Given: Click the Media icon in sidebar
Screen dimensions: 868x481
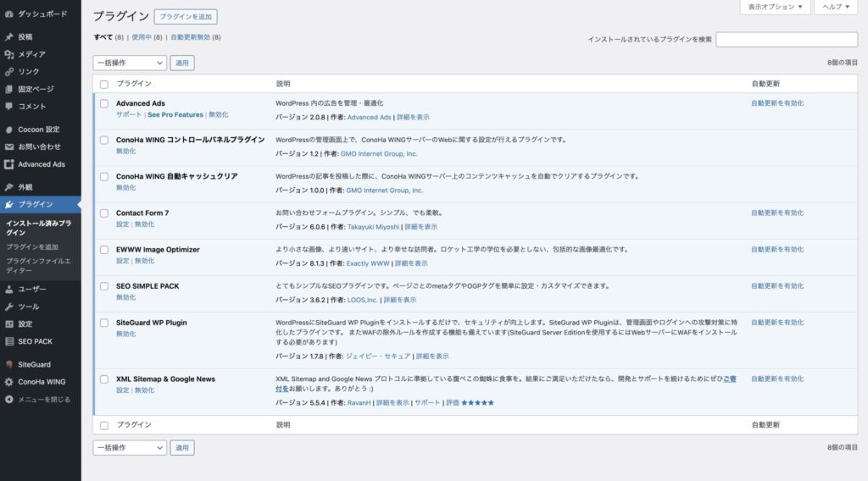Looking at the screenshot, I should pos(8,54).
